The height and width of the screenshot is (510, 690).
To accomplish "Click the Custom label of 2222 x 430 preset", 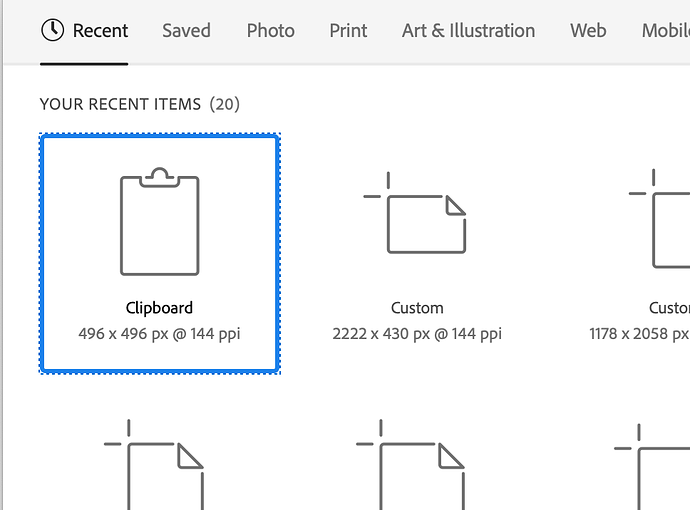I will 417,308.
